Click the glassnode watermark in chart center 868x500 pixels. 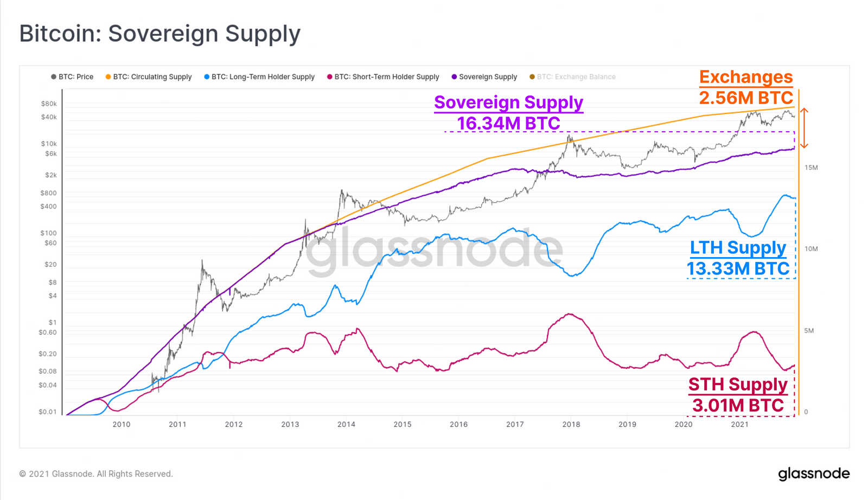(434, 251)
